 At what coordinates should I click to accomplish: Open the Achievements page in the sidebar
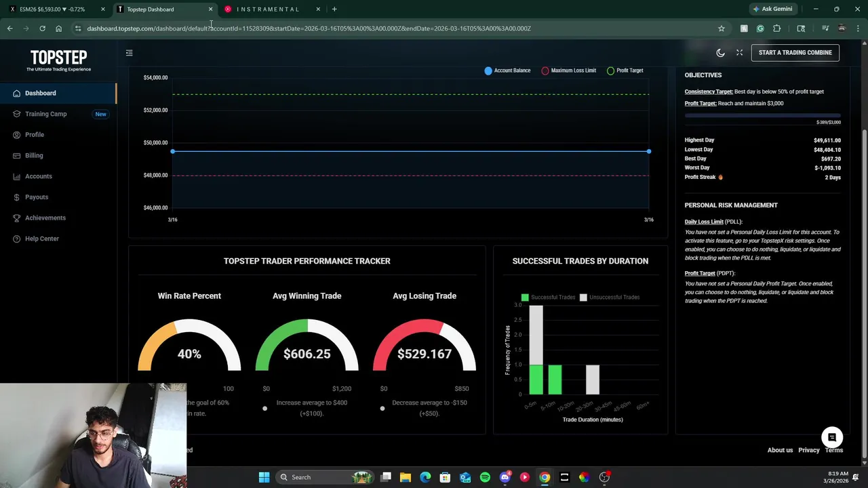(x=58, y=218)
